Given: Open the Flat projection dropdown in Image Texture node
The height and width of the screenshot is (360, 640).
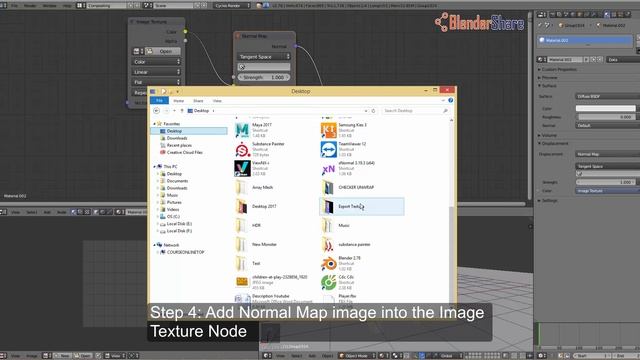Looking at the screenshot, I should click(x=156, y=82).
